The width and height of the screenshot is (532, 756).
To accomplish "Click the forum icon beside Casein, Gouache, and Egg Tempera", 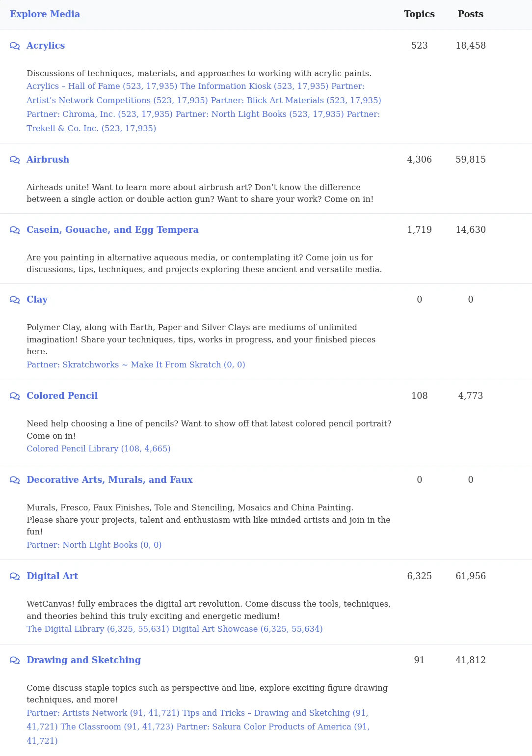I will coord(15,230).
